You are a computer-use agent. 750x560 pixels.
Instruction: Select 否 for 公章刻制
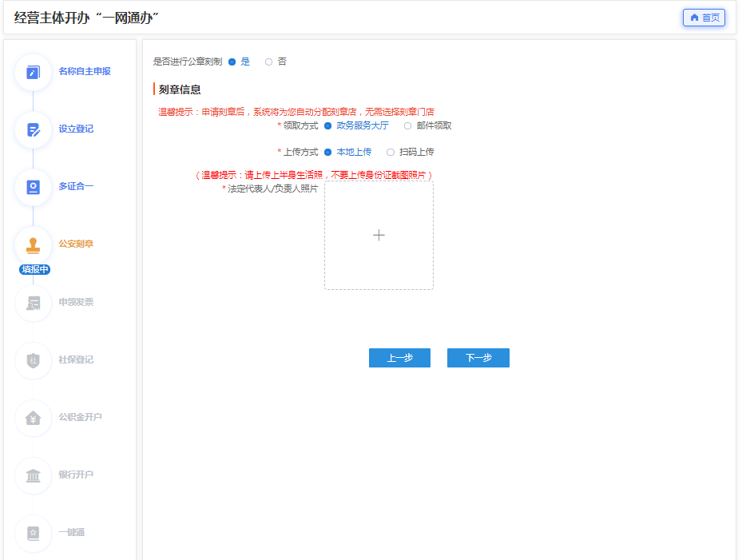click(x=269, y=62)
